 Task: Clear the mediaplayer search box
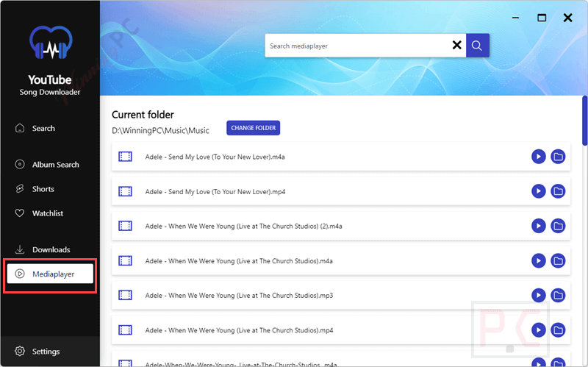click(x=456, y=46)
